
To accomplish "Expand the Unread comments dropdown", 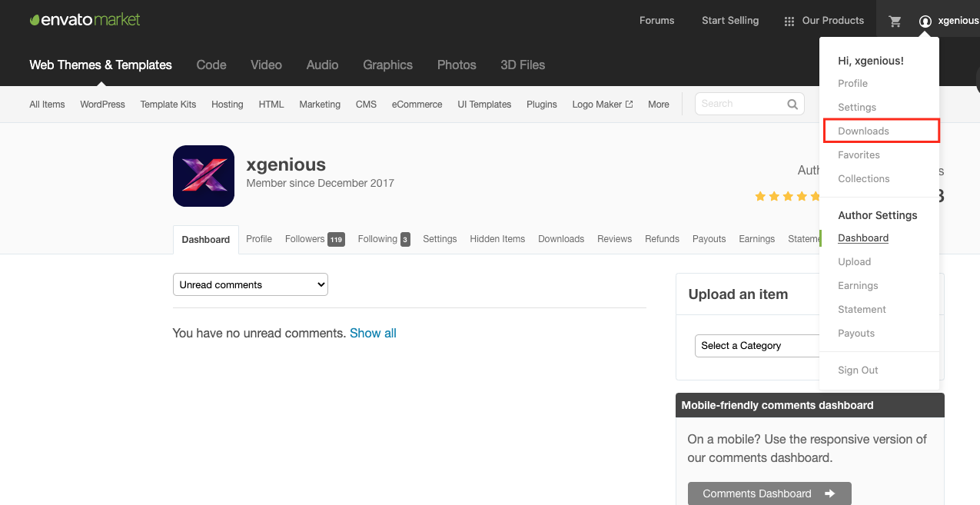I will point(251,284).
